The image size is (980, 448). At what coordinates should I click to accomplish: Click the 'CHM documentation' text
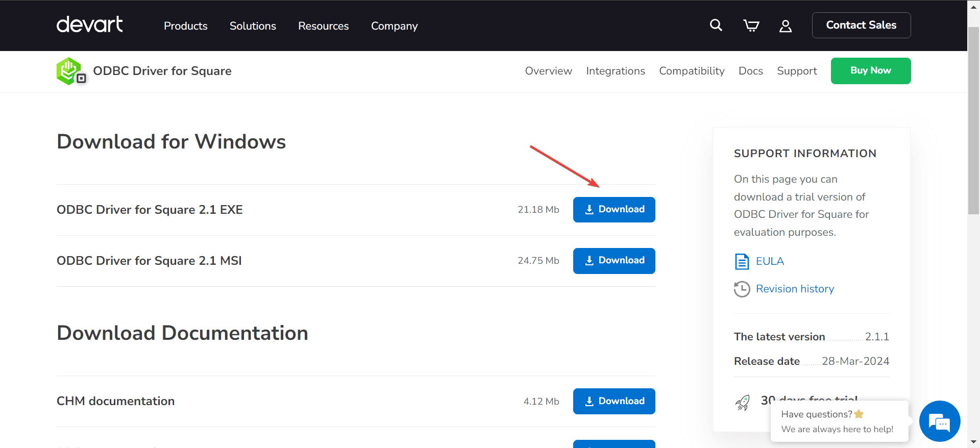115,401
